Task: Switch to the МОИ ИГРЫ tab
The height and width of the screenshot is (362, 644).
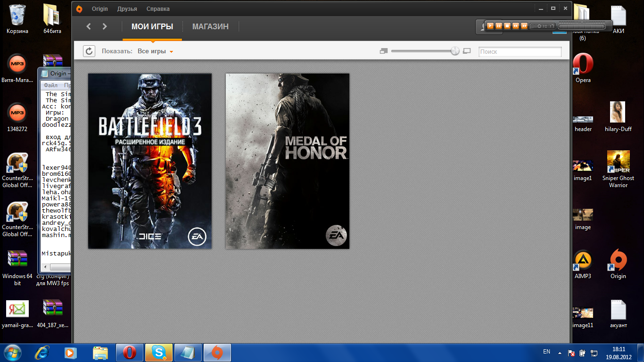Action: 152,27
